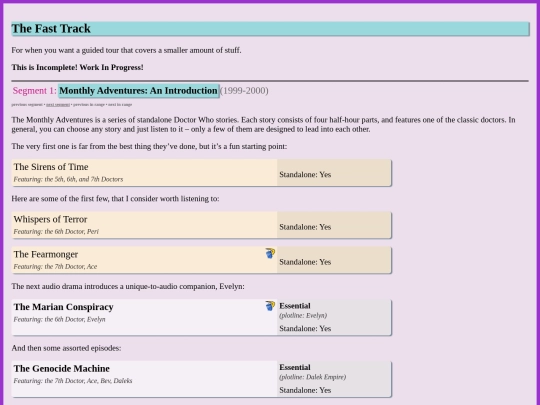Select 'Whispers of Terror' title
The image size is (540, 405).
50,219
